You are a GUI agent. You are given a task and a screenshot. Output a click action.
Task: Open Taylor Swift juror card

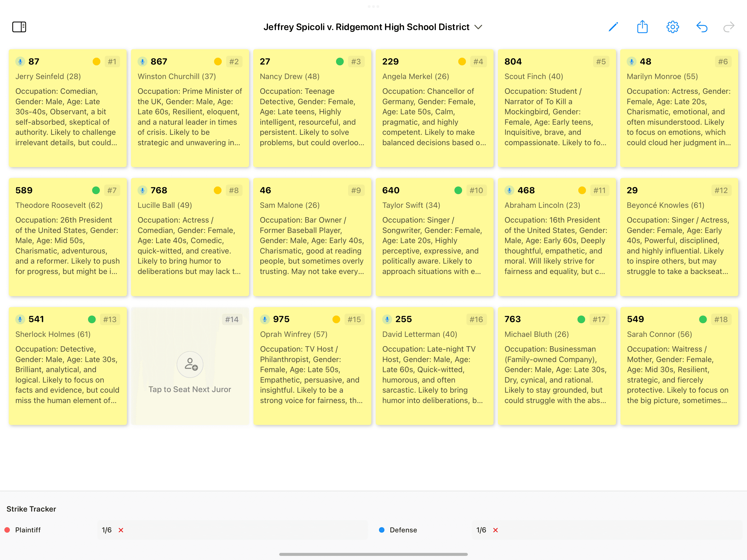pos(434,237)
